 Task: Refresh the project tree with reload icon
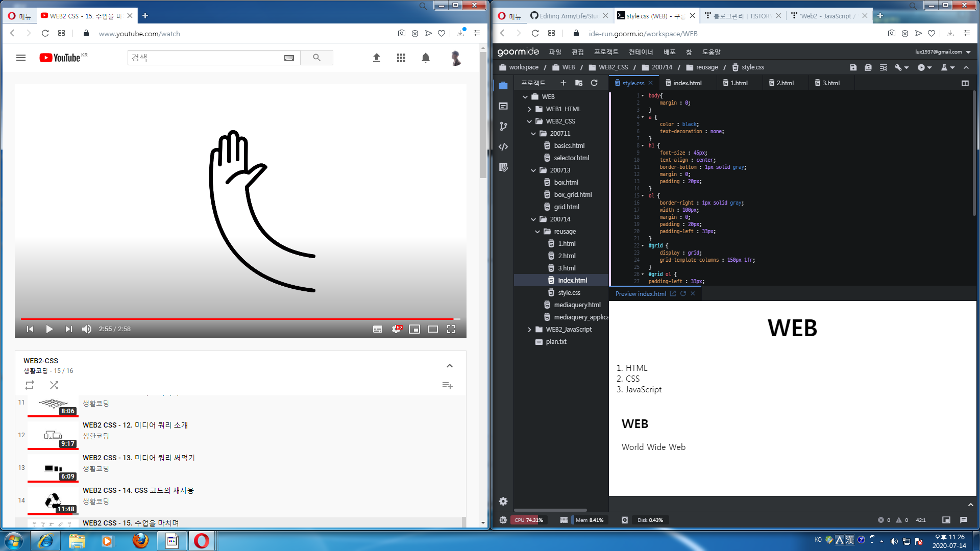click(594, 83)
